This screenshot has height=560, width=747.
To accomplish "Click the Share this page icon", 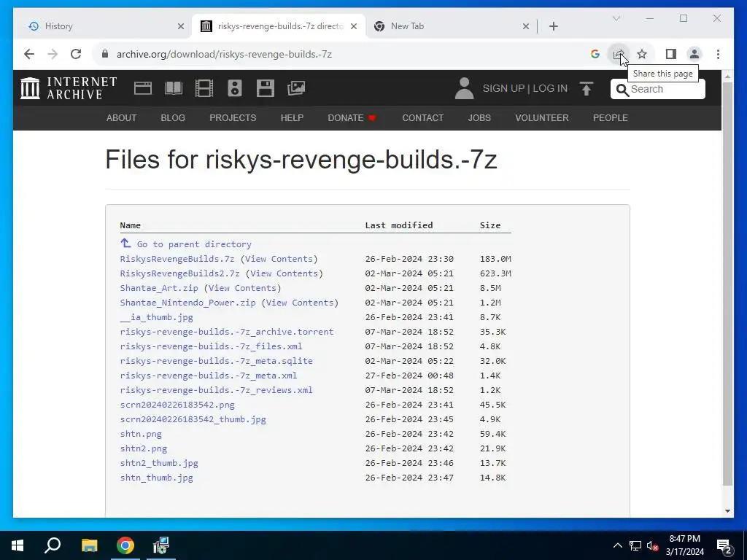I will click(619, 54).
